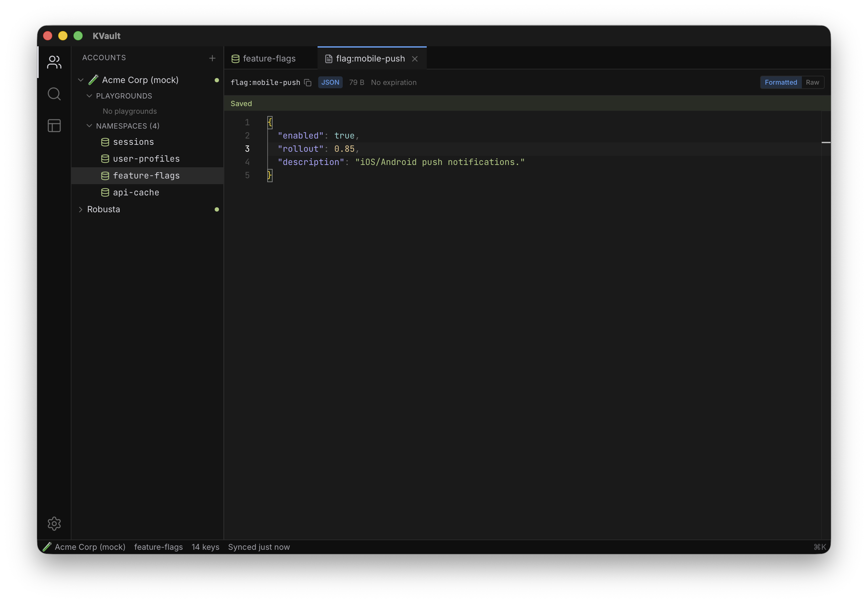
Task: Select the flag:mobile-push tab
Action: [369, 59]
